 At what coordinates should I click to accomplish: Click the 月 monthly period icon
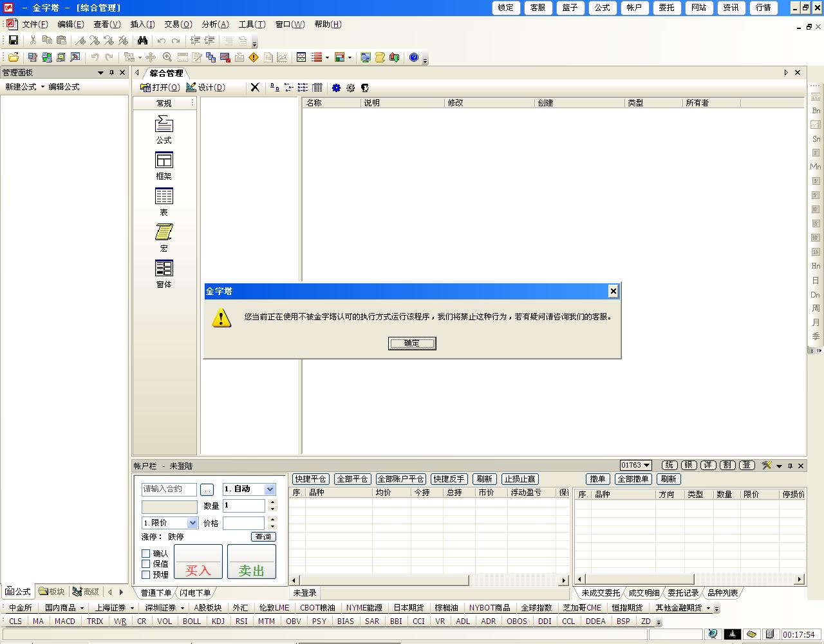point(816,323)
